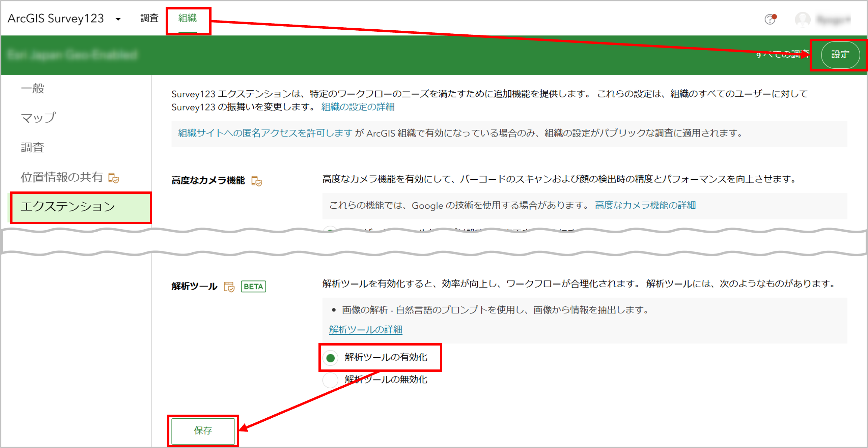Click the calendar-shield icon next to 解析ツール

point(229,287)
